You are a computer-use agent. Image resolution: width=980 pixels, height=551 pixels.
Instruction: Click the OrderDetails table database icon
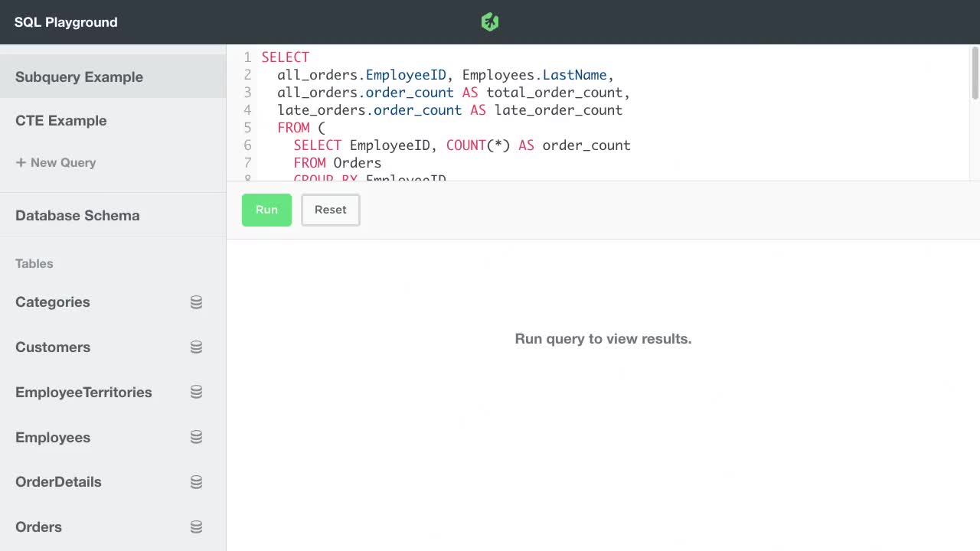pyautogui.click(x=196, y=482)
